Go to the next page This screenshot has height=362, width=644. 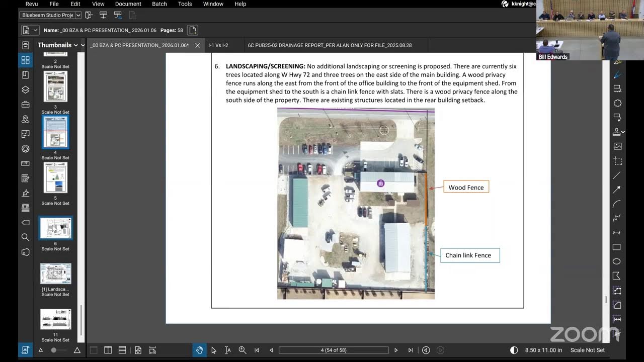click(x=396, y=350)
